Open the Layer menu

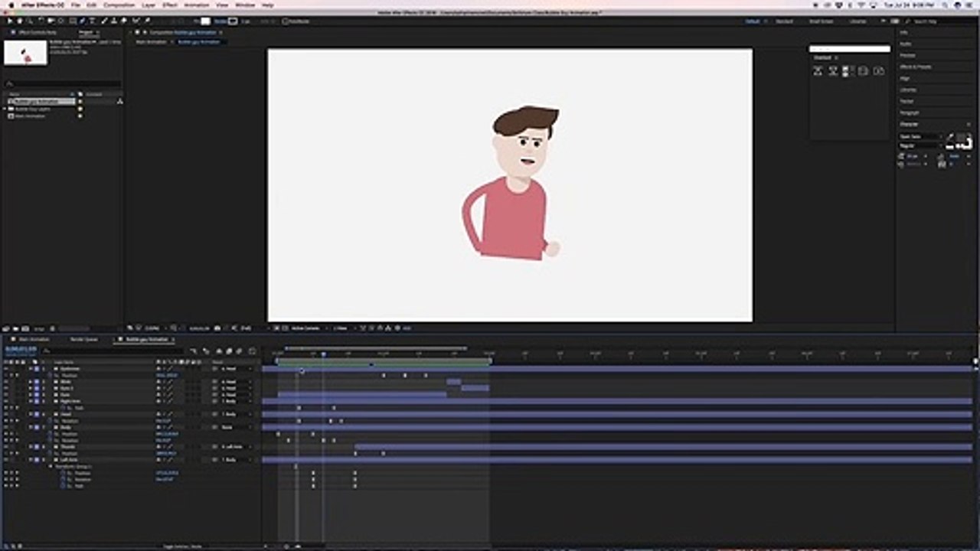[x=149, y=5]
